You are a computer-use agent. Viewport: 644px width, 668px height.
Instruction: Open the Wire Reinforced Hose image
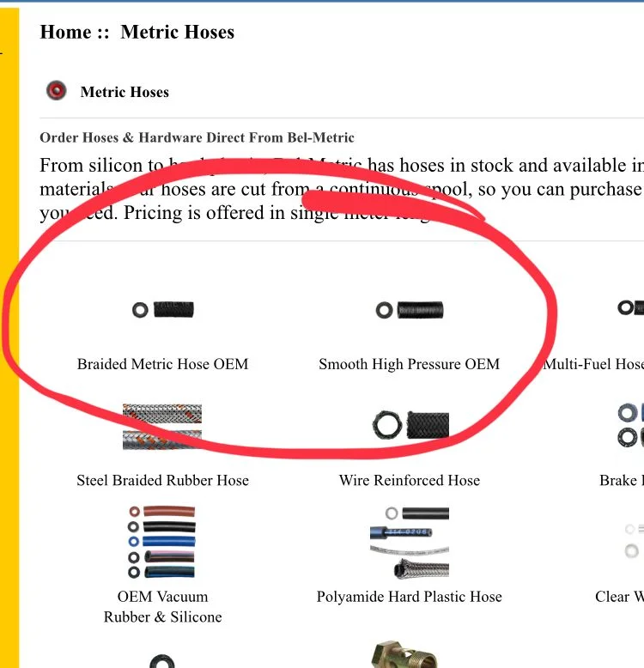[x=410, y=424]
